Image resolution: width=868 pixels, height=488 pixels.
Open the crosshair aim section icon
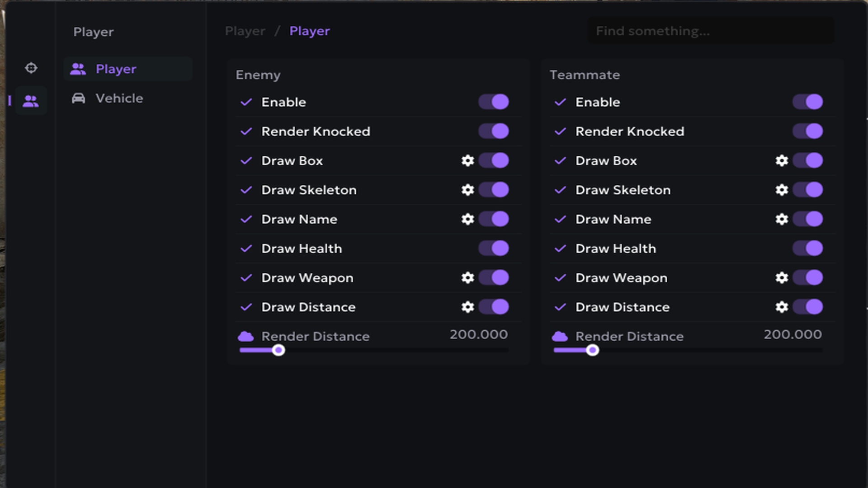[x=31, y=68]
